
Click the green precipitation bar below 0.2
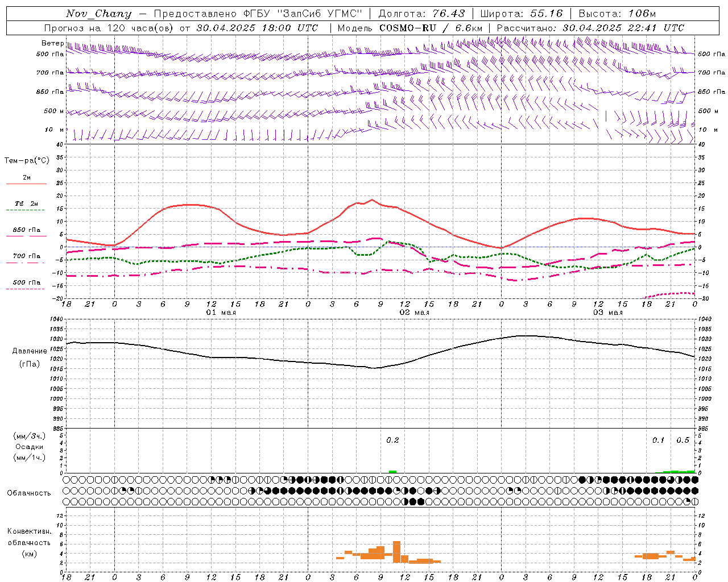(392, 471)
